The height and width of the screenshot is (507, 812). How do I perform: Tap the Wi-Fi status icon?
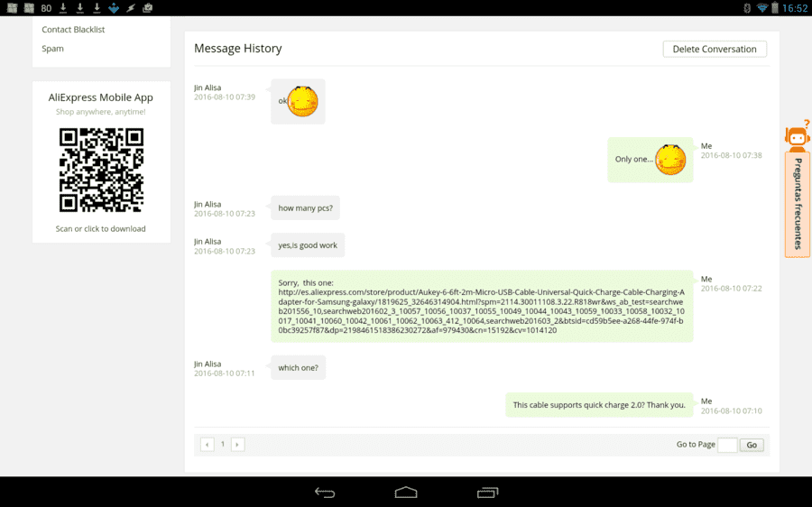[x=761, y=8]
